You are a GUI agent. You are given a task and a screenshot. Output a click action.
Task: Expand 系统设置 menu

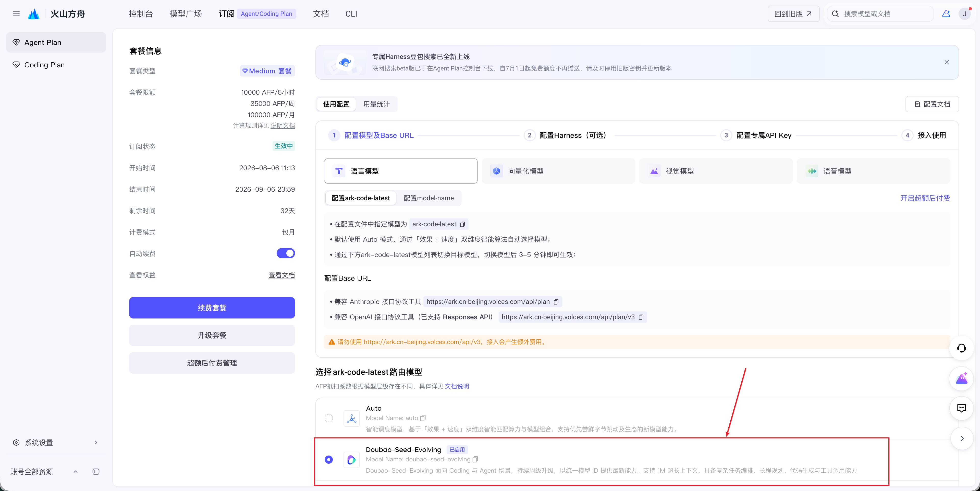56,442
